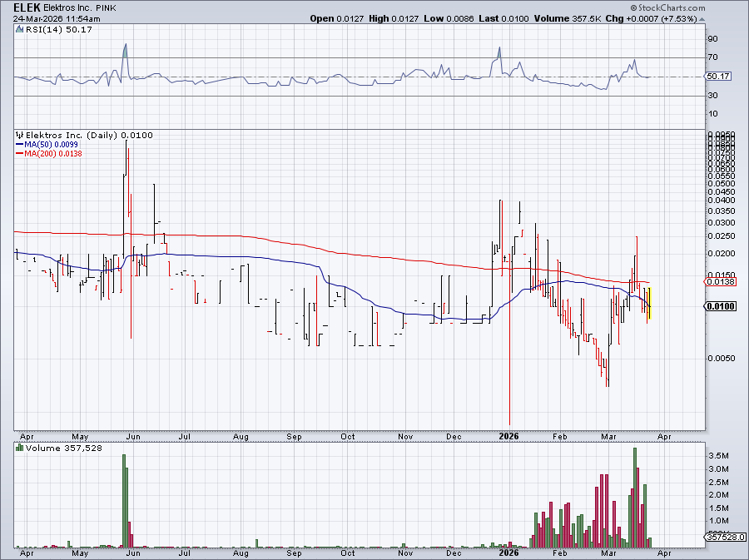Click the Last 0.0100 value in the header

pos(503,18)
